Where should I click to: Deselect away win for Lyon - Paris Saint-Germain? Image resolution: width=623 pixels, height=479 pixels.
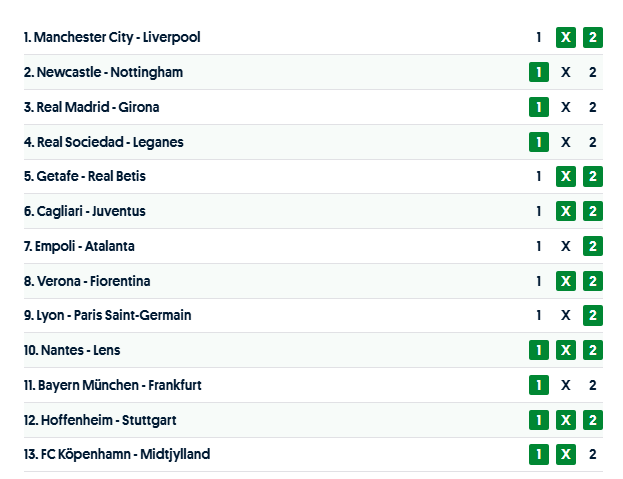pos(593,315)
